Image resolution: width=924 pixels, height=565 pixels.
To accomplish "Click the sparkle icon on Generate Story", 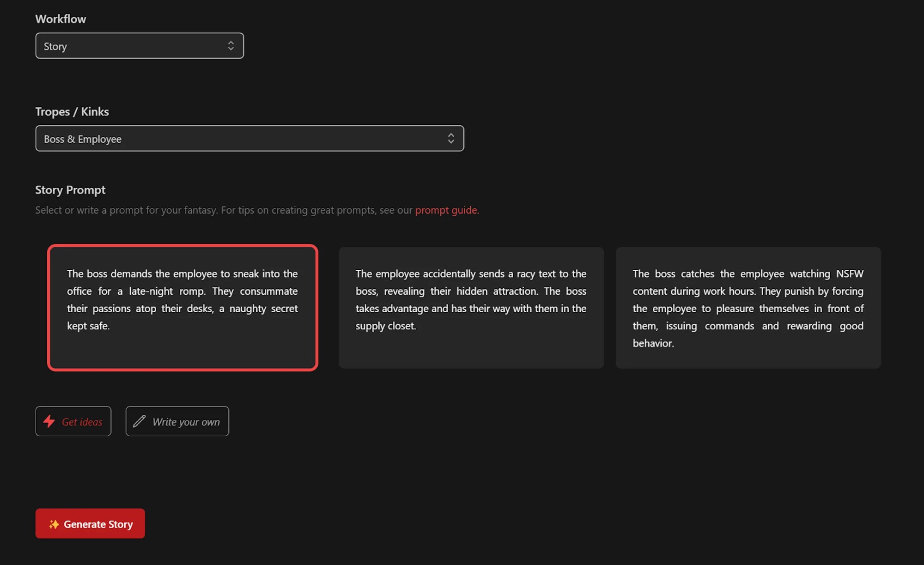I will coord(54,524).
